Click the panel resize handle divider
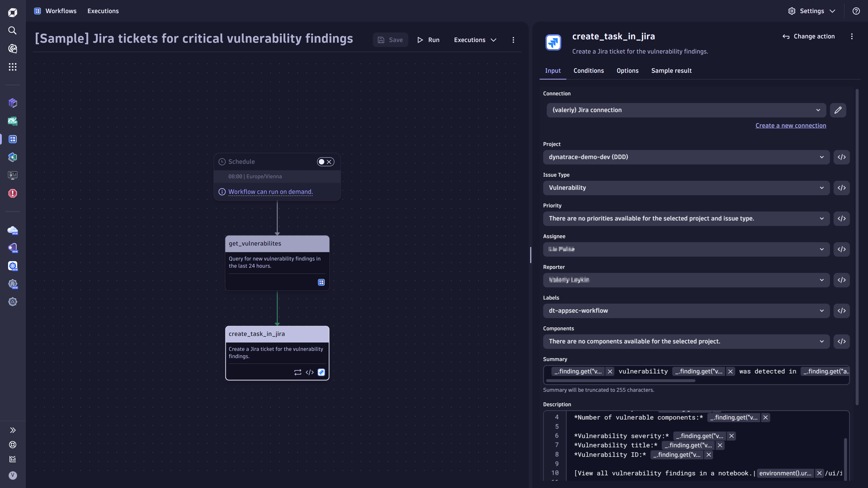This screenshot has width=868, height=488. [531, 255]
